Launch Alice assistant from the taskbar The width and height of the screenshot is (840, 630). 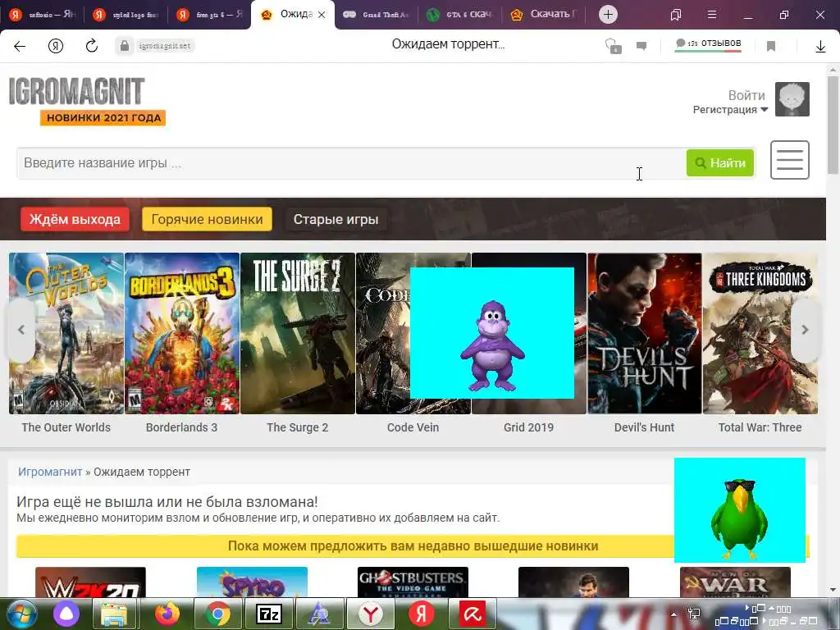tap(66, 614)
